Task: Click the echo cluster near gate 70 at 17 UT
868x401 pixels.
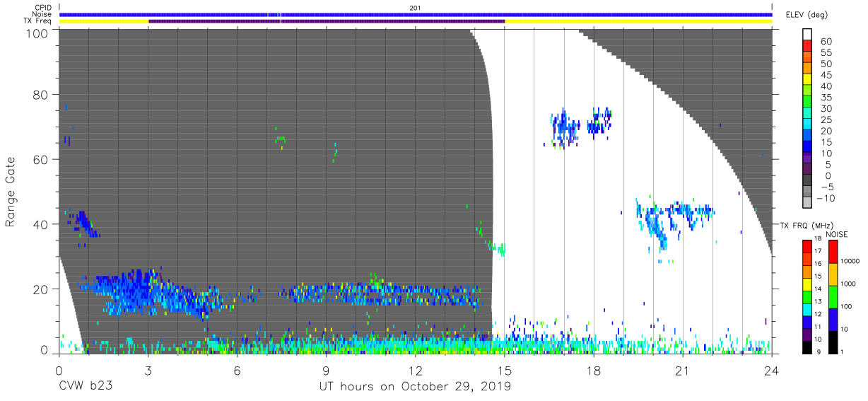Action: 565,128
